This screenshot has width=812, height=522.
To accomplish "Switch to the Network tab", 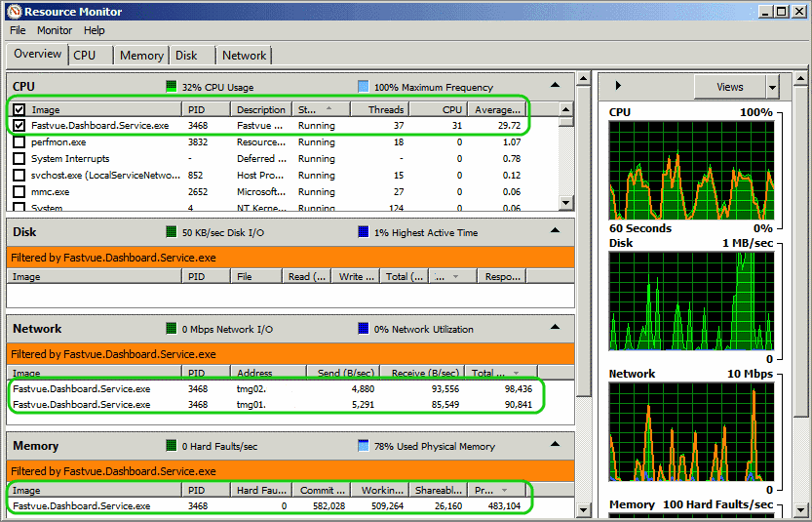I will [x=244, y=56].
